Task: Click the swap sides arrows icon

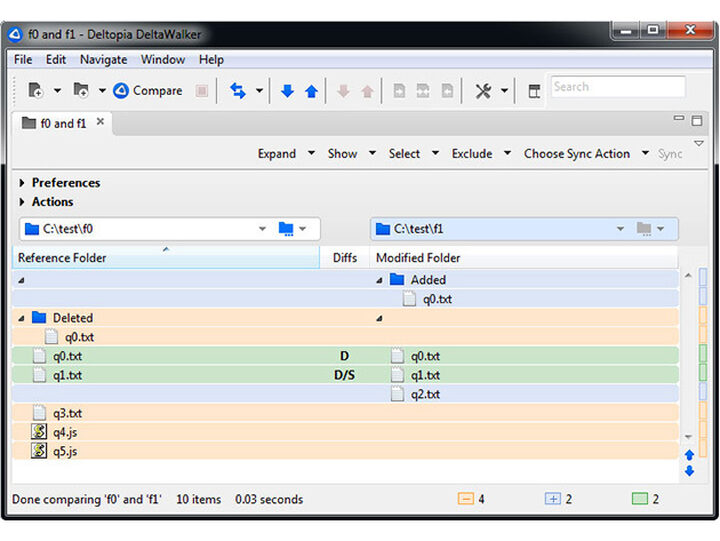Action: pyautogui.click(x=237, y=91)
